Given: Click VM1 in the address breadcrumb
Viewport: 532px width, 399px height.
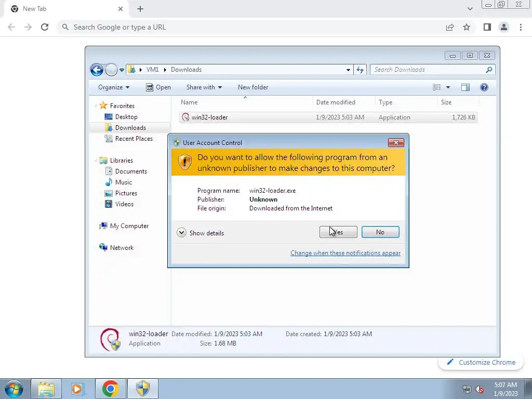Looking at the screenshot, I should 152,70.
